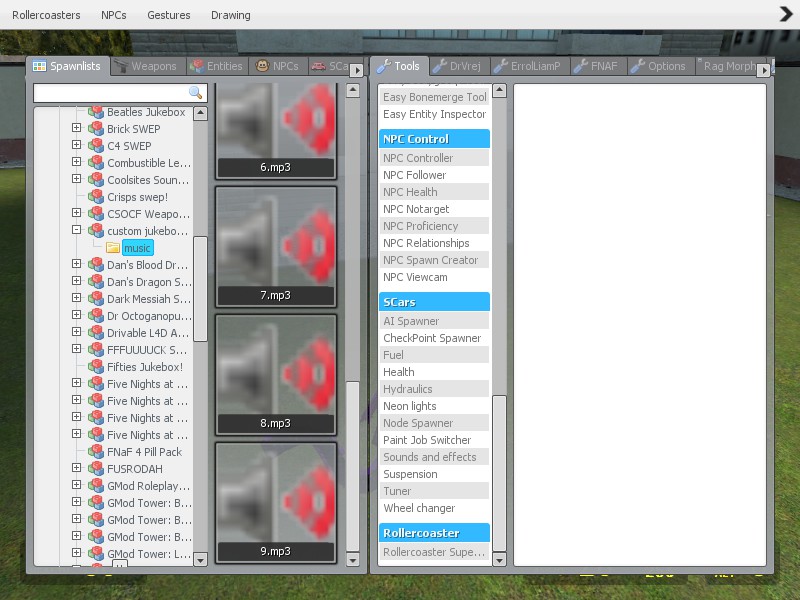Click the music folder icon
The height and width of the screenshot is (600, 800).
113,248
